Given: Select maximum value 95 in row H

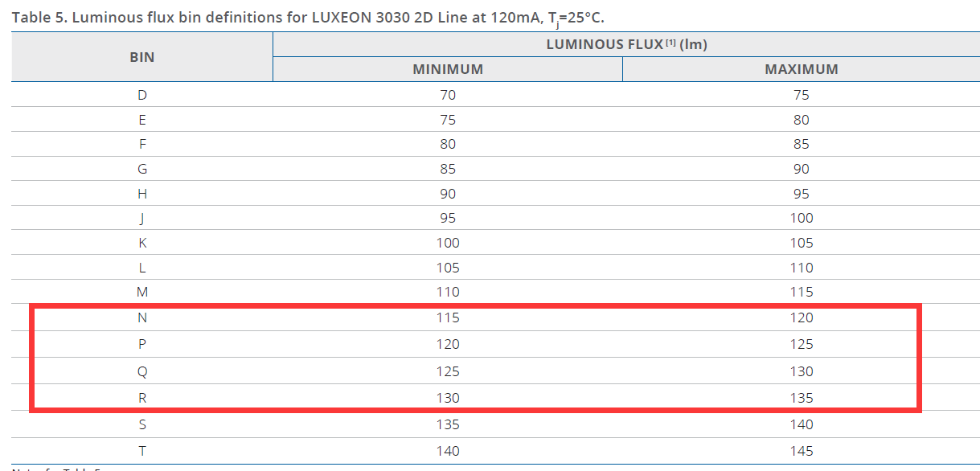Looking at the screenshot, I should click(802, 194).
